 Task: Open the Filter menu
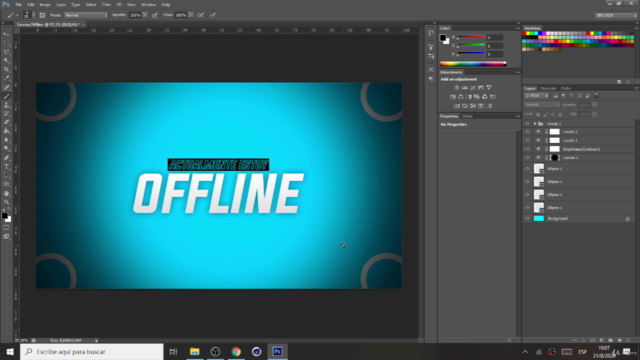(x=106, y=4)
